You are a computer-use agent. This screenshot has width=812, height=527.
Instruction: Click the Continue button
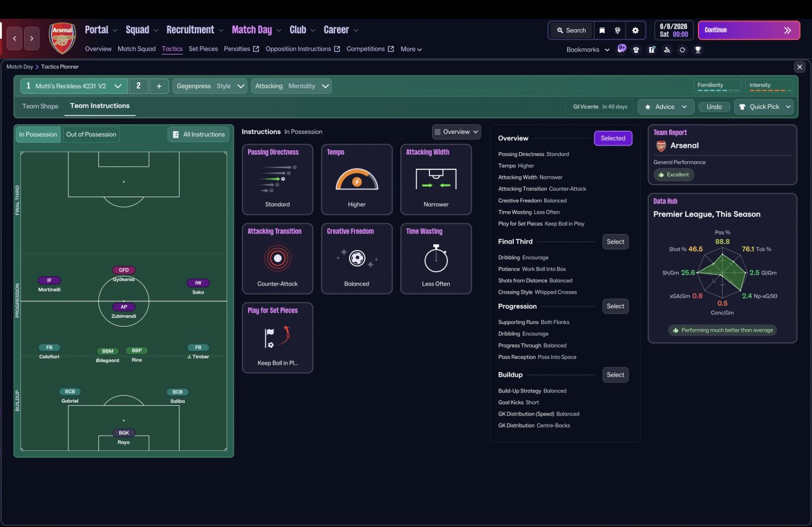tap(749, 30)
